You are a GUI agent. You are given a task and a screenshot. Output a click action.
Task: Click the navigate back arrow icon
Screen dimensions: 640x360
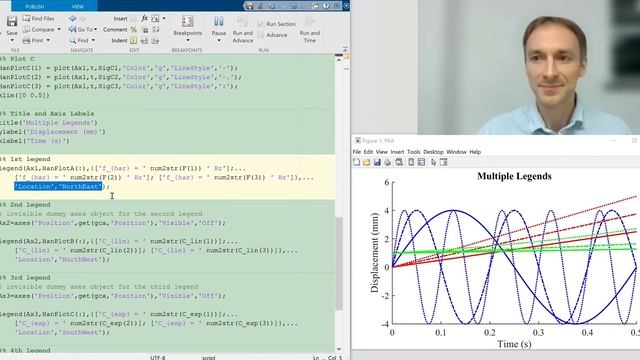73,18
